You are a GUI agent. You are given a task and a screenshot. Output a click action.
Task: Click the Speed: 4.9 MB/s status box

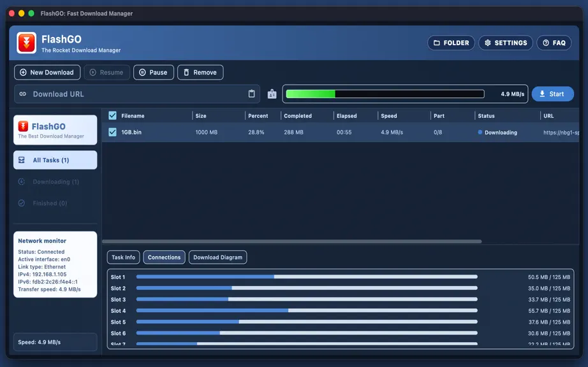pos(55,342)
